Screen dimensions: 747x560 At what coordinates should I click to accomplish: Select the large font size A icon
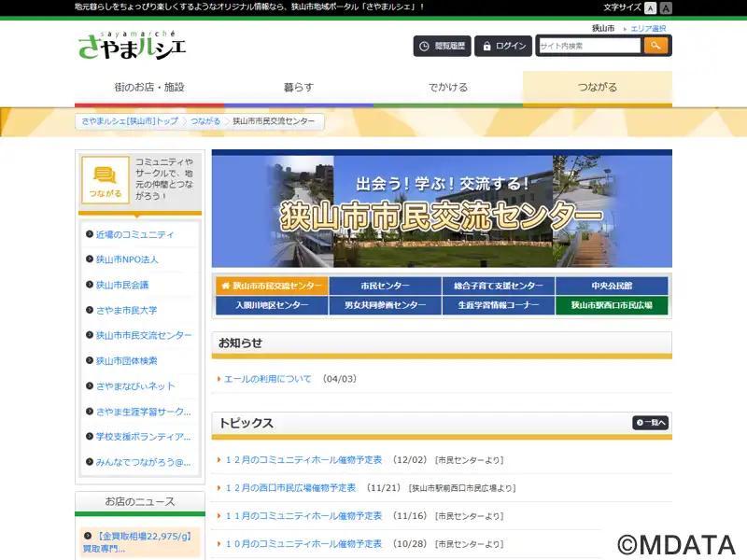(666, 7)
